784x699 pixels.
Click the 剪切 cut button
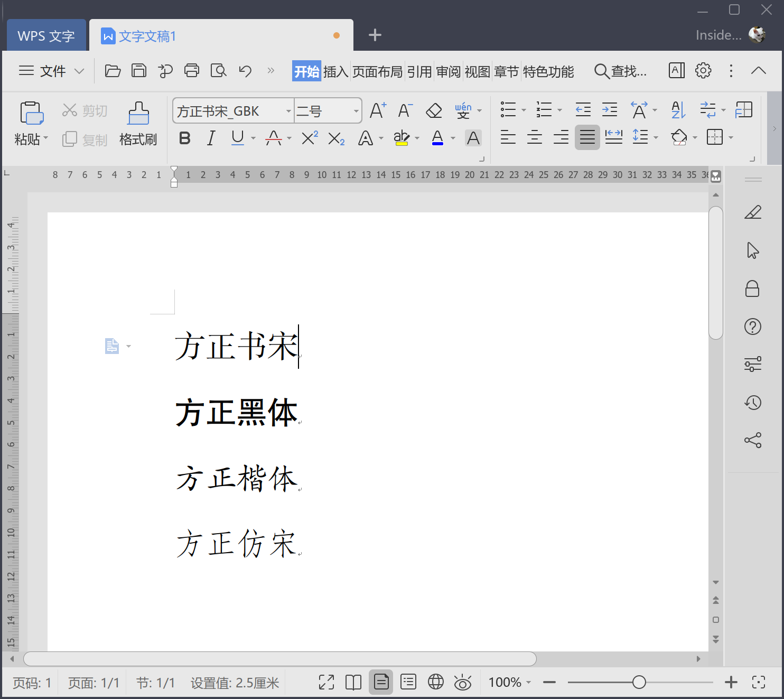[85, 110]
